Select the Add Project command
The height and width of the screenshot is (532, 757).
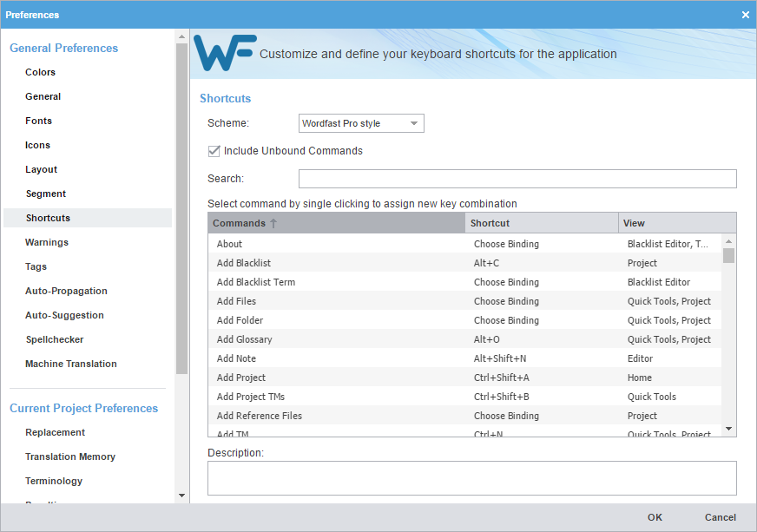465,377
